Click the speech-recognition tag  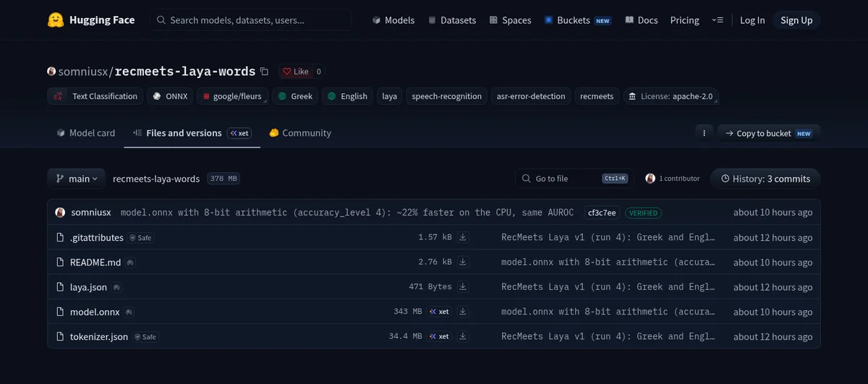tap(446, 96)
